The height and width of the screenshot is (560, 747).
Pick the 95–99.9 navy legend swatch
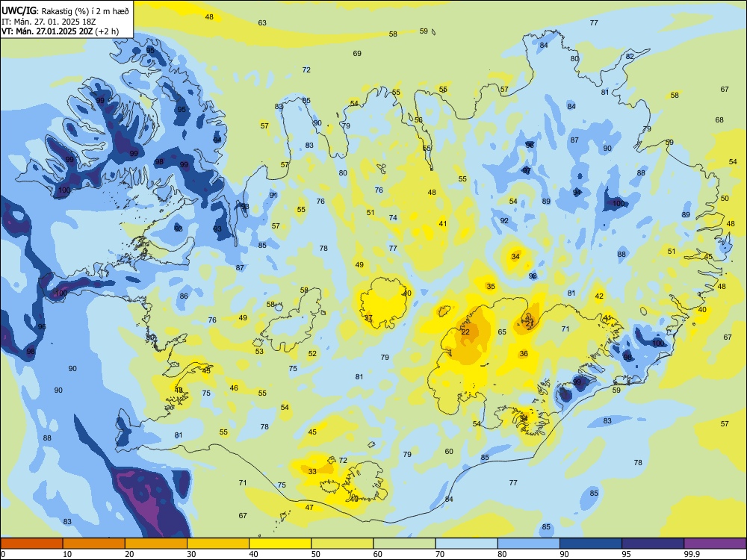[x=653, y=544]
